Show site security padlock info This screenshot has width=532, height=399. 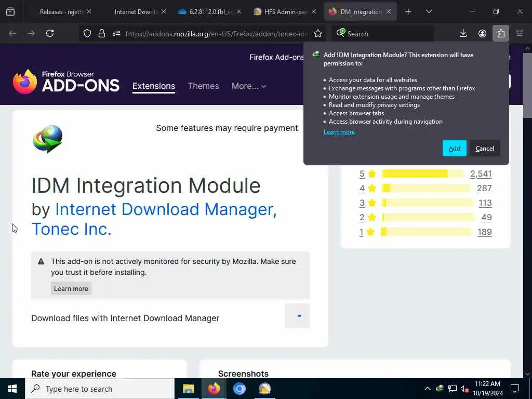click(101, 33)
